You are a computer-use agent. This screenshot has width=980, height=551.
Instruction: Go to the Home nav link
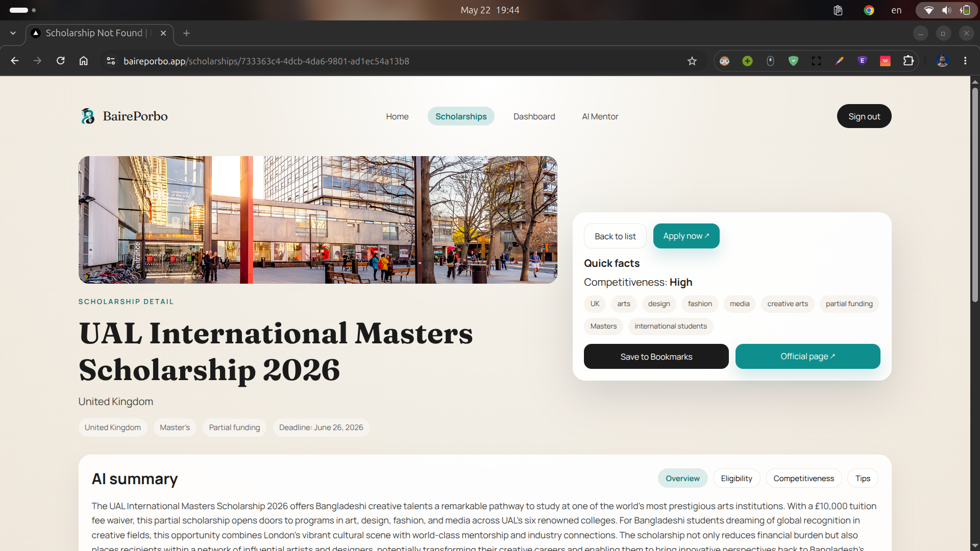click(397, 116)
